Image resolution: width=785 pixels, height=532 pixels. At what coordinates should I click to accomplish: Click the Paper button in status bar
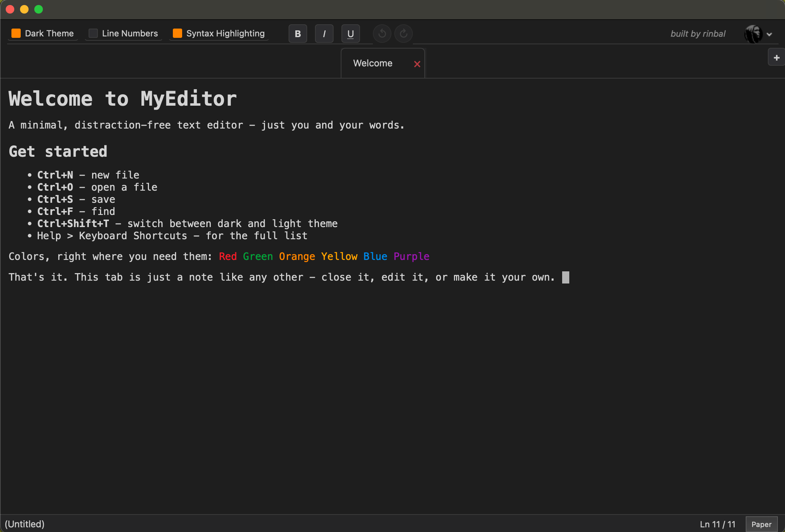[x=761, y=524]
